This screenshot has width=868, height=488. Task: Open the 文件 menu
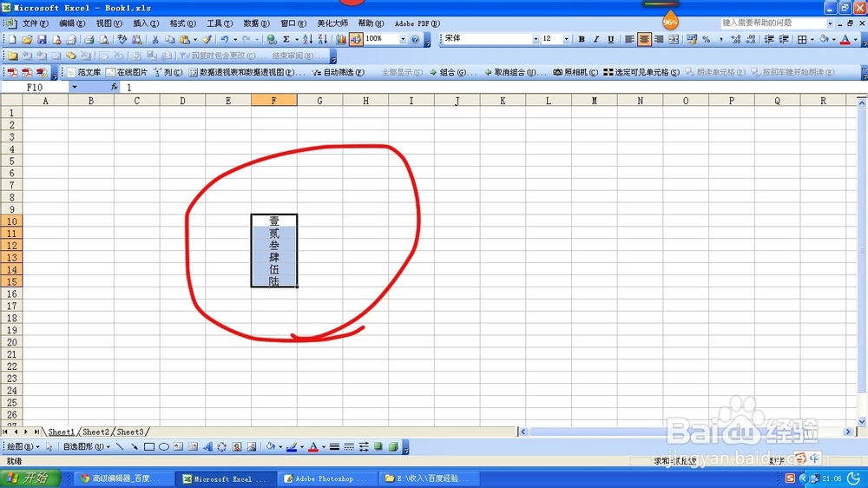(x=36, y=23)
